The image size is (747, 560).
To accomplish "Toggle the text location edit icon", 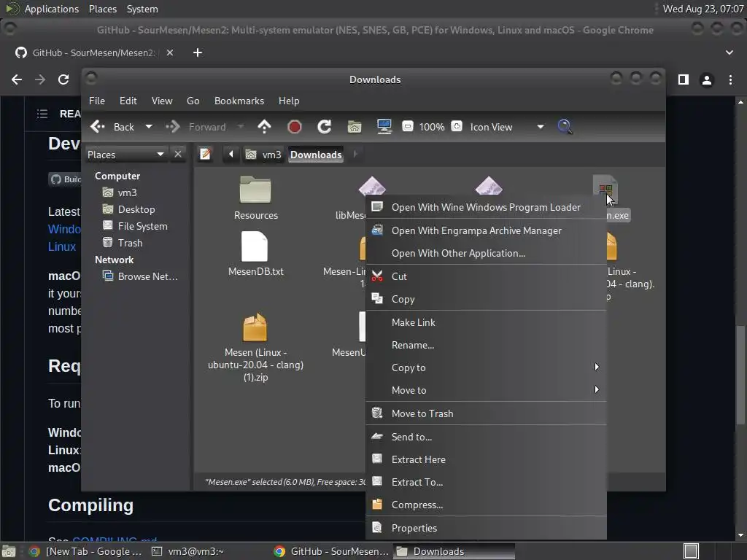I will click(205, 155).
